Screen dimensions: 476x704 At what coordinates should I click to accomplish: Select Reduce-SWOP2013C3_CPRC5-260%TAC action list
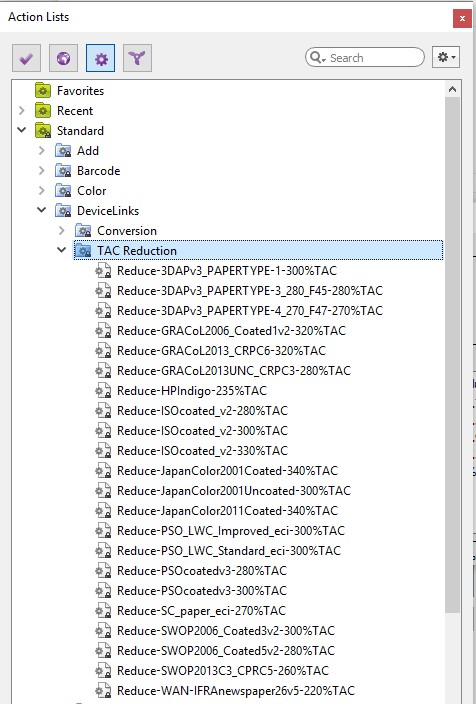pyautogui.click(x=223, y=671)
